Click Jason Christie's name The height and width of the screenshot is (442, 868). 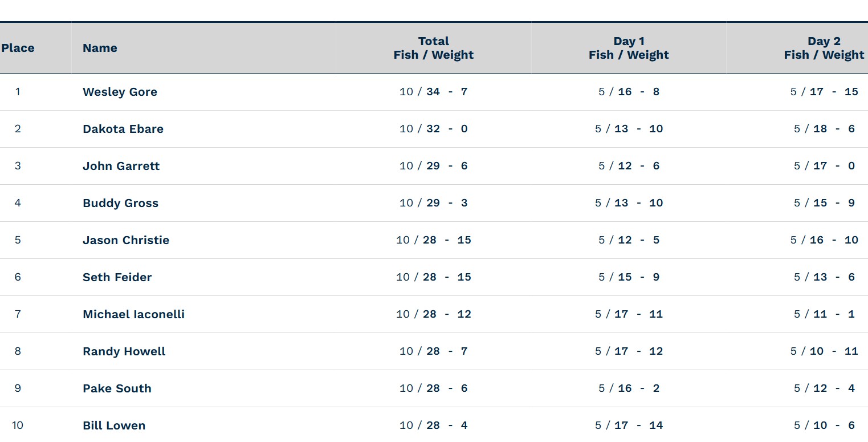tap(126, 240)
